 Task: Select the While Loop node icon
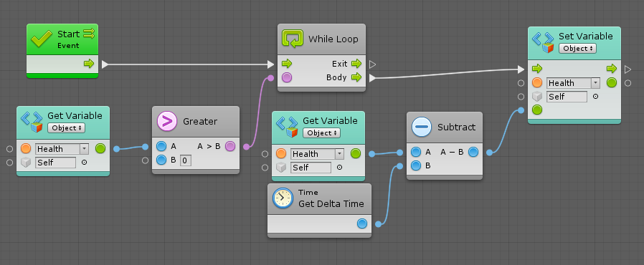(293, 39)
